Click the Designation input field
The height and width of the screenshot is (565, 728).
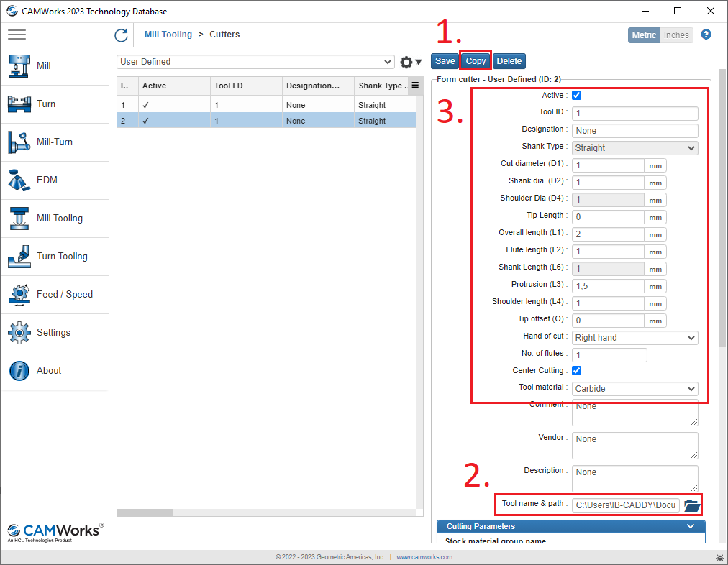point(634,131)
